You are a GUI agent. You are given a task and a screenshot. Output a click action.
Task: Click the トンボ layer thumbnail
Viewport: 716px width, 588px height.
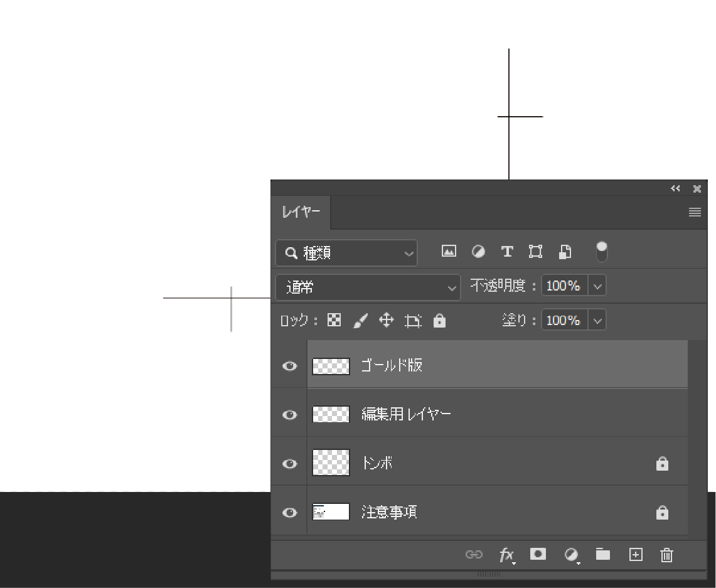click(x=331, y=462)
